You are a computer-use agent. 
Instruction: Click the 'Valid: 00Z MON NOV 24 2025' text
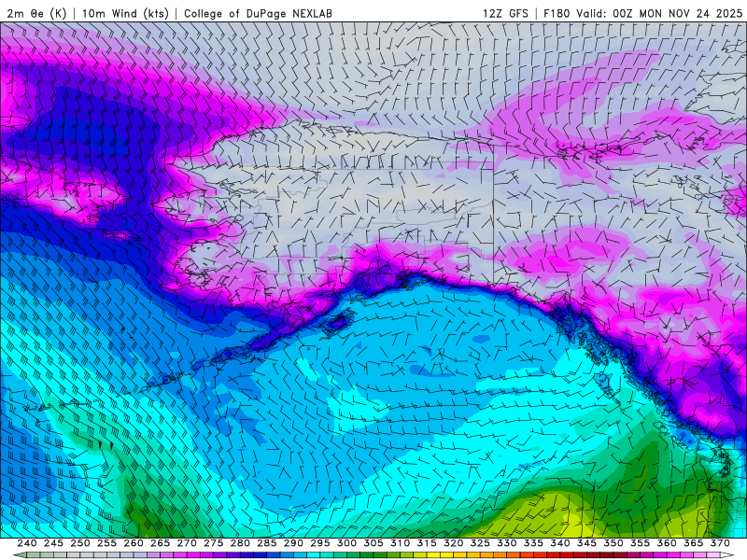tap(659, 13)
